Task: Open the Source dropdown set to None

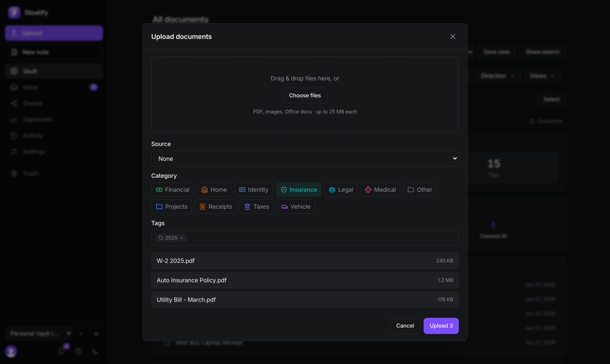Action: (305, 159)
